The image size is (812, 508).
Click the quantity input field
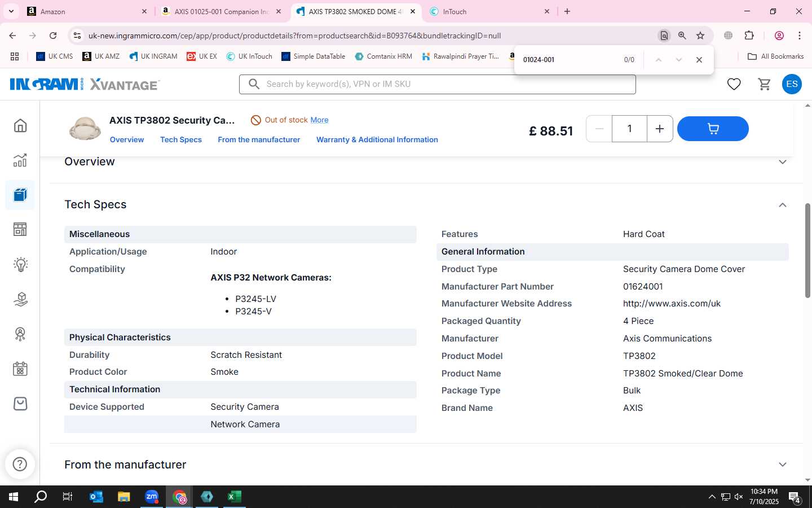pyautogui.click(x=629, y=129)
